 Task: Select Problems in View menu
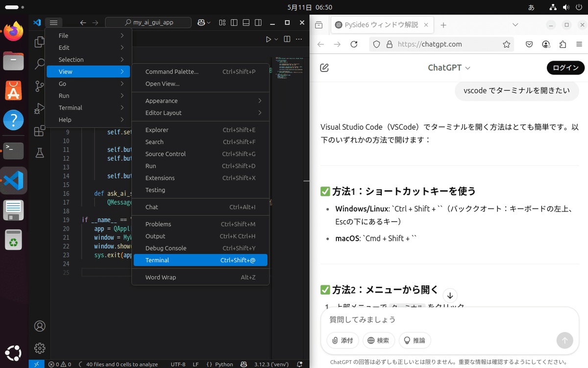(200, 224)
